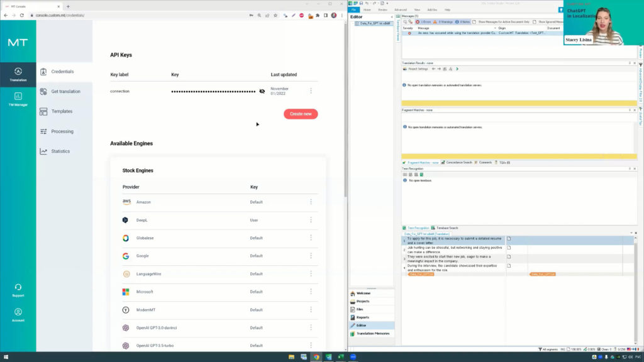
Task: Collapse the Editor file list panel
Action: 393,17
